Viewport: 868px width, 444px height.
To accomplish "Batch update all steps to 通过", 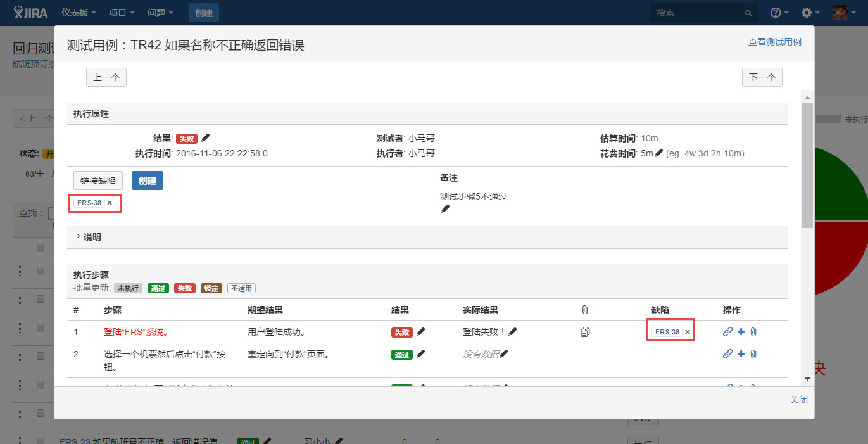I will pyautogui.click(x=158, y=288).
